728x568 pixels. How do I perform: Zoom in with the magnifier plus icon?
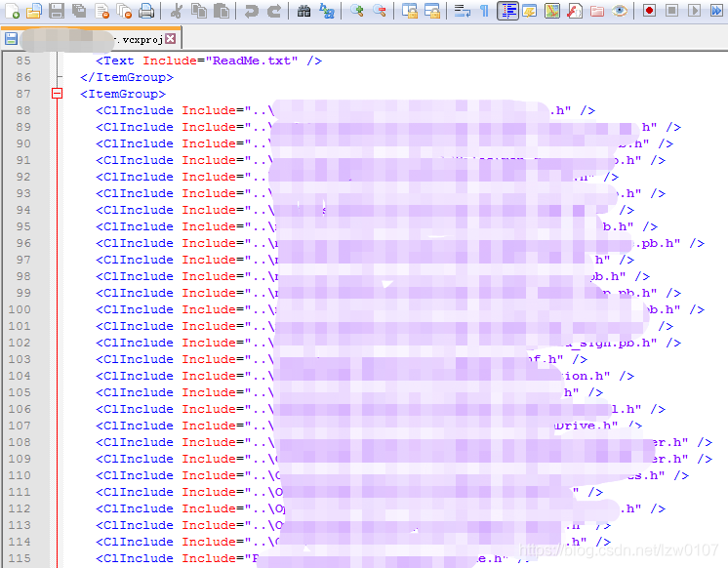click(356, 10)
